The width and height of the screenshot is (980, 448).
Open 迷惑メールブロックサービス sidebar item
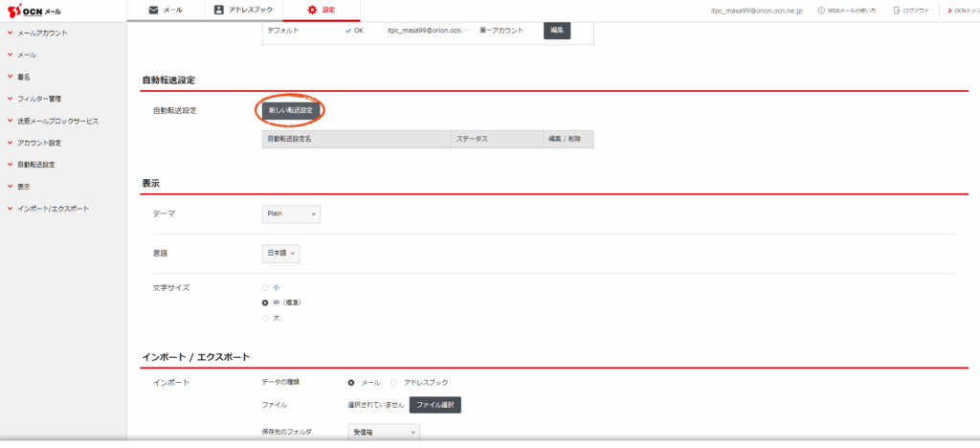[57, 121]
